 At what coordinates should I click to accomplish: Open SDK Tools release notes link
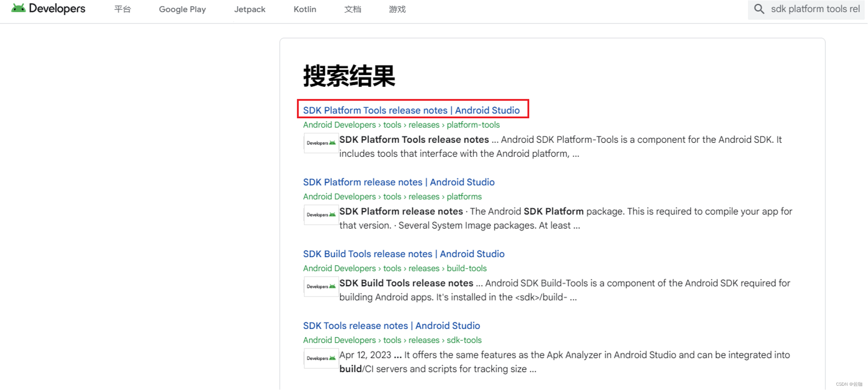[392, 325]
